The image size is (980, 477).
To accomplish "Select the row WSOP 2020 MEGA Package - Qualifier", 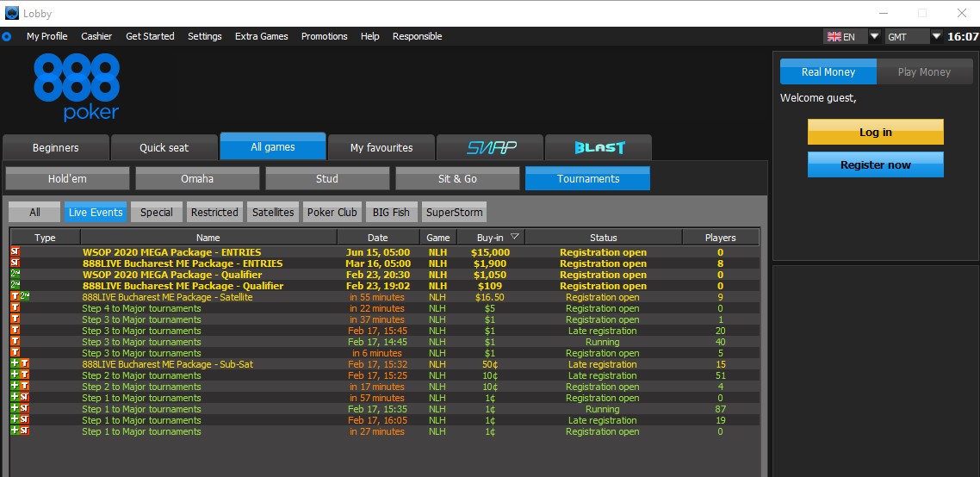I will [385, 275].
